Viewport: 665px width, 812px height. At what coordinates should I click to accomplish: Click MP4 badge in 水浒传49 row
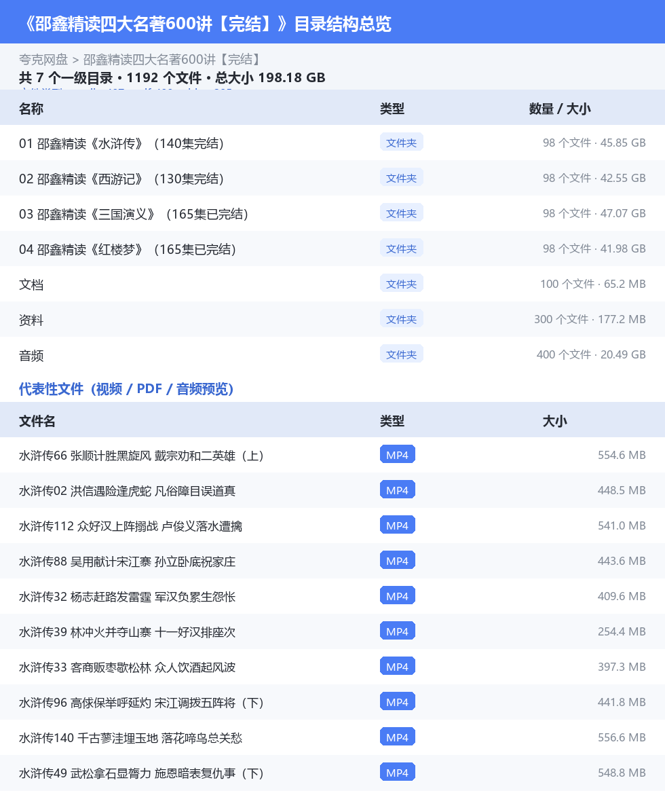[398, 772]
